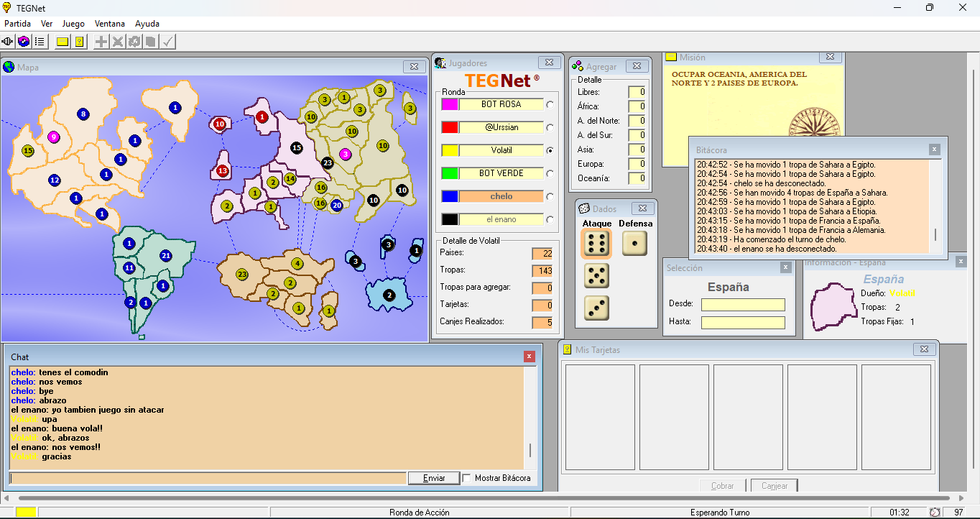Click the defense die showing one

pyautogui.click(x=634, y=244)
